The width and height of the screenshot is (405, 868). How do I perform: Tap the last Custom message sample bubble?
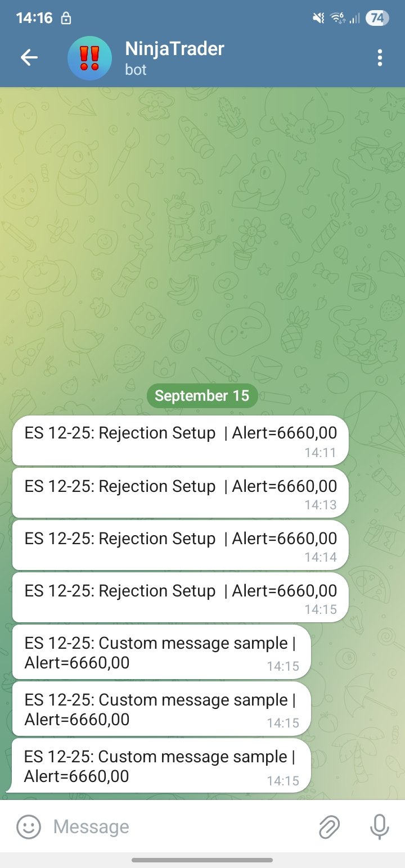[161, 766]
